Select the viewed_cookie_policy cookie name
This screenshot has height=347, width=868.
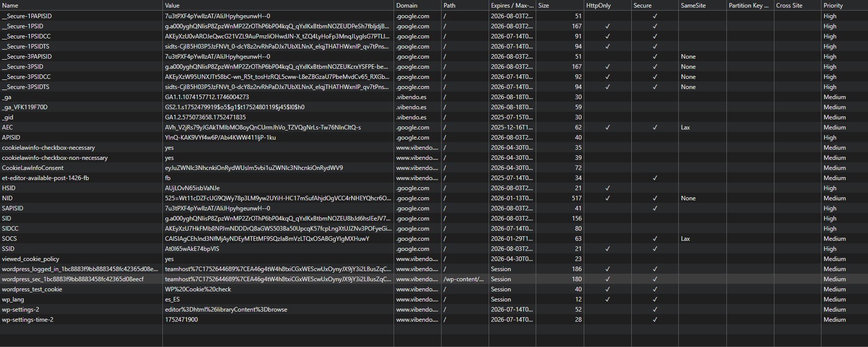31,259
